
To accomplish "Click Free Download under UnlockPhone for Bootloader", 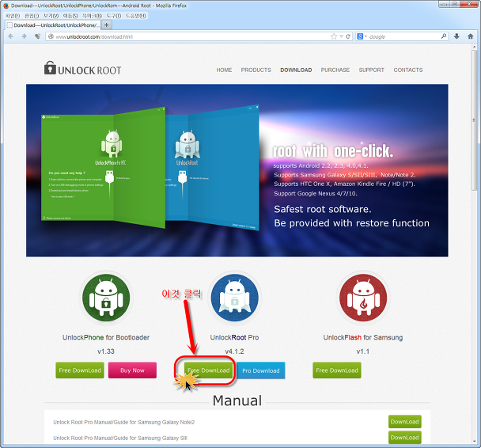I will click(80, 370).
